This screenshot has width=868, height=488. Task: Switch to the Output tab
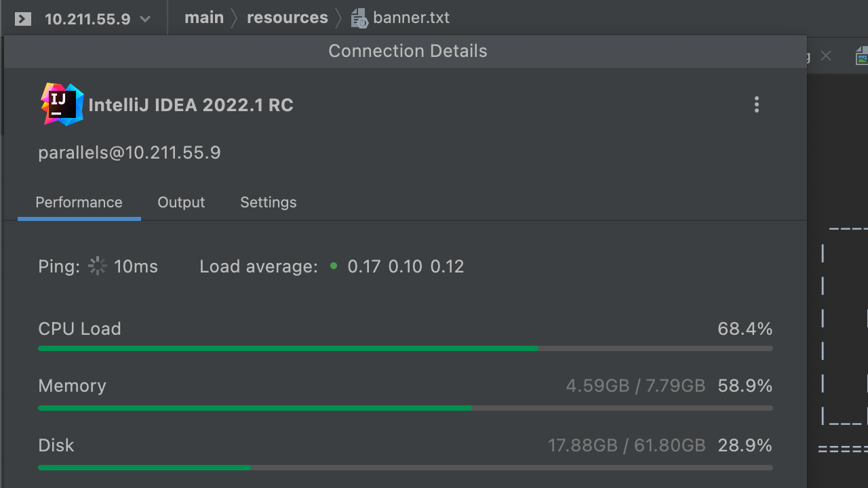tap(181, 203)
